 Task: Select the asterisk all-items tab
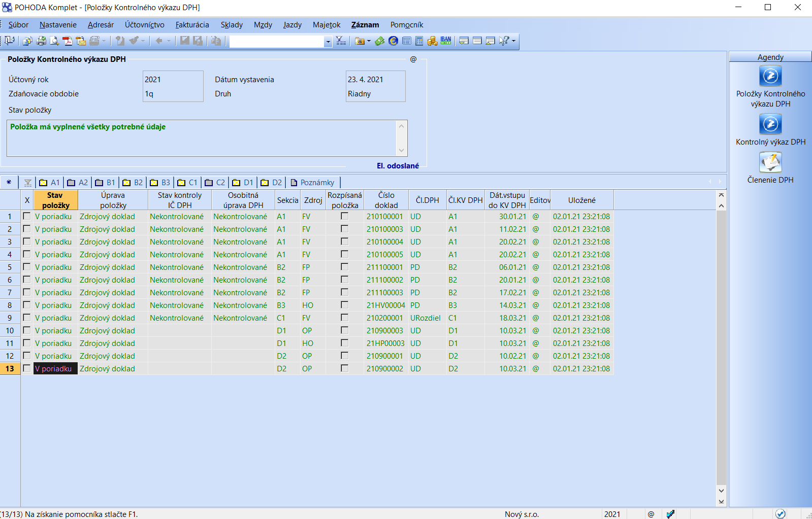tap(9, 182)
